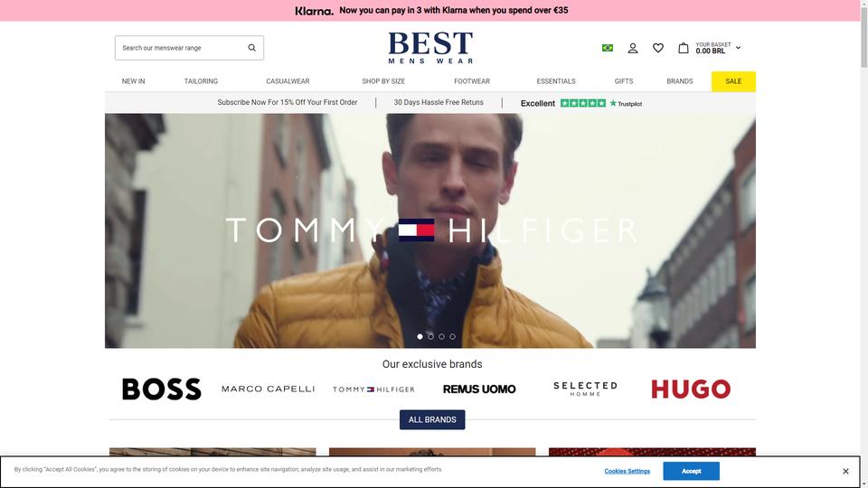Open the Selected Homme brand logo
Screen dimensions: 868x488
click(x=585, y=389)
